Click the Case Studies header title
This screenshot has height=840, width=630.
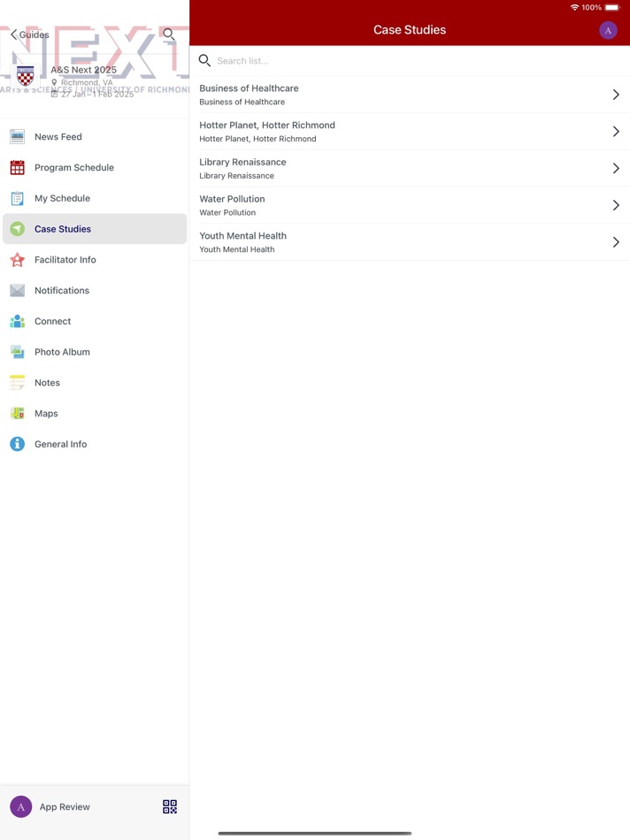point(410,30)
